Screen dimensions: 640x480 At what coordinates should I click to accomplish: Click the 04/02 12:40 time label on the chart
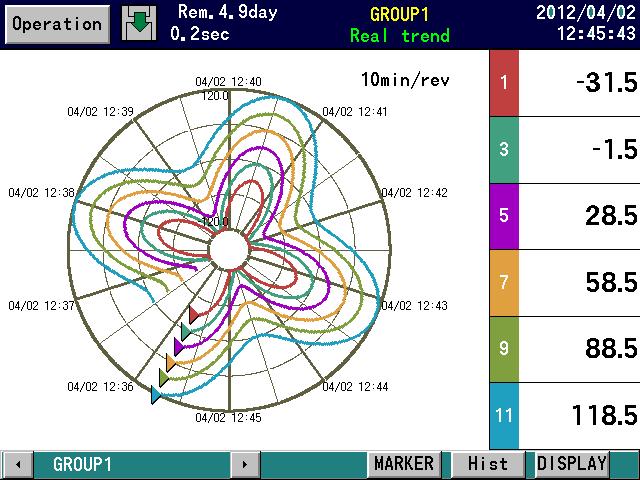tap(228, 82)
